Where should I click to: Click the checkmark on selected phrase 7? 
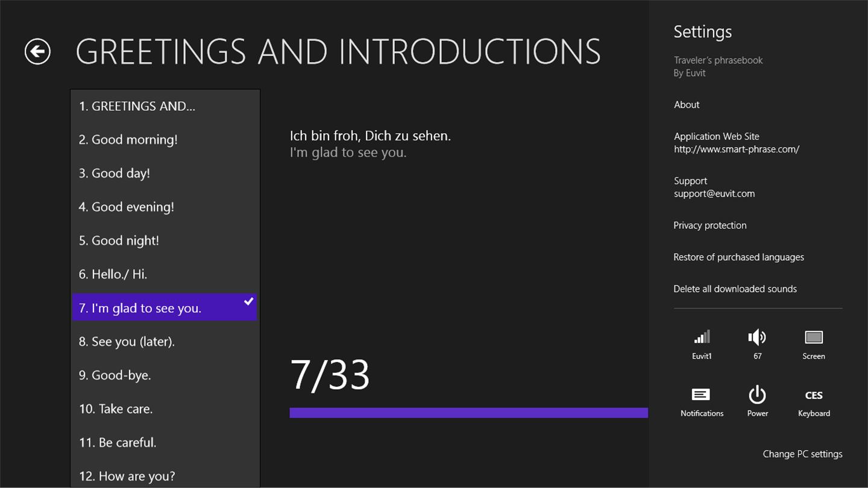click(x=248, y=301)
